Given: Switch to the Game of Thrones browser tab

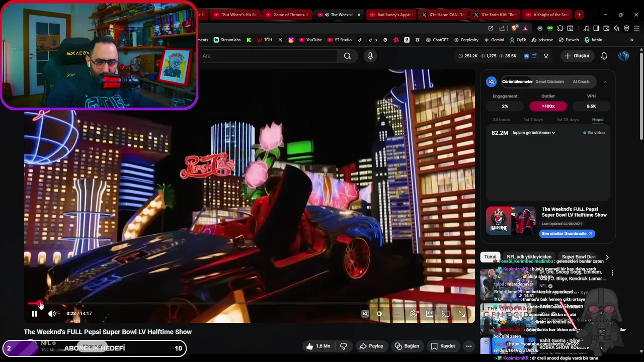Looking at the screenshot, I should tap(286, 15).
